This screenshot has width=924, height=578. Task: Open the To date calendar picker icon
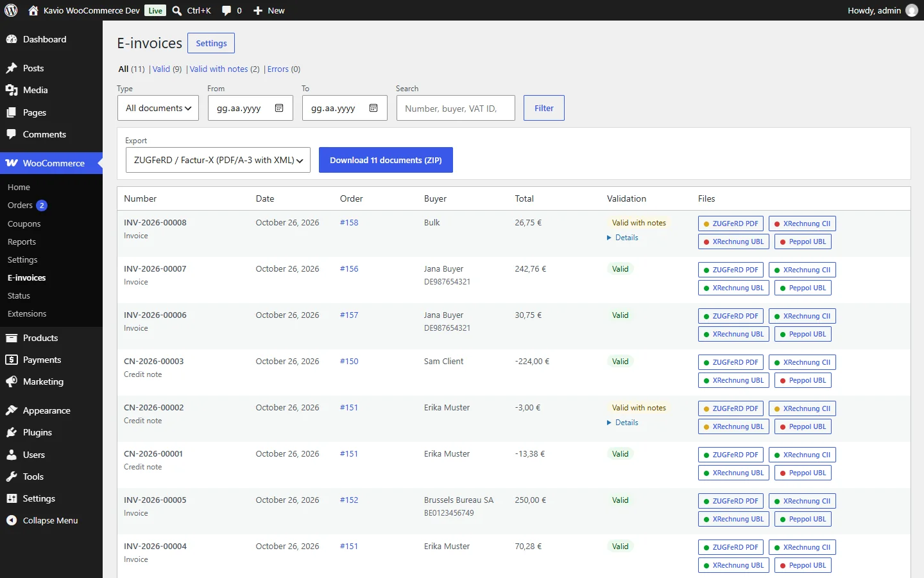[x=373, y=108]
